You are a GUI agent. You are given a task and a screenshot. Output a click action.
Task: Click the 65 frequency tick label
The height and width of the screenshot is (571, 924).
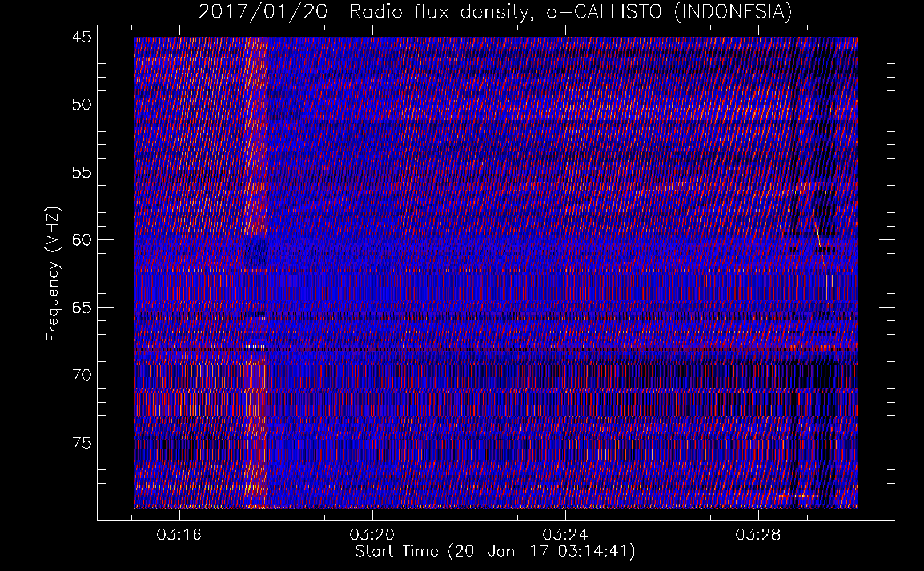[x=81, y=307]
